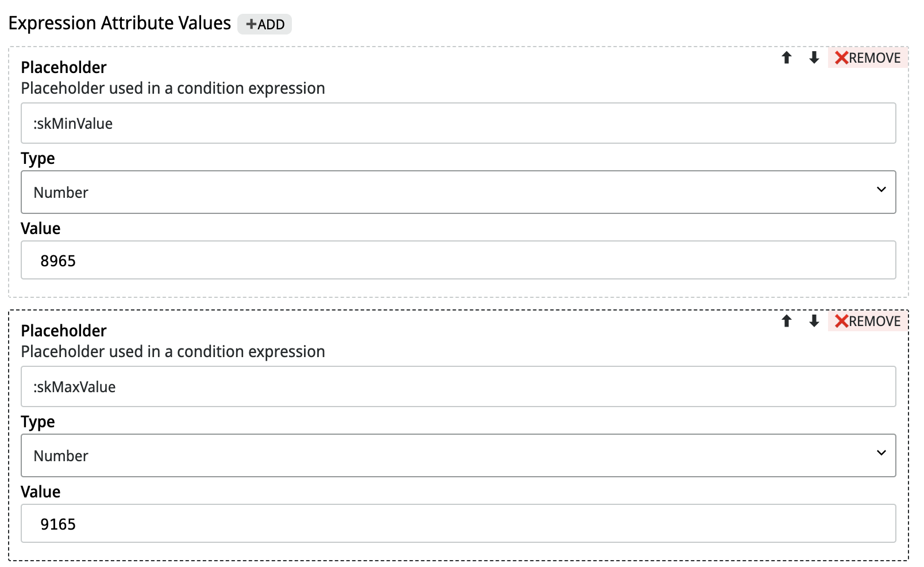Click the Type label in the :skMinValue entry

[x=38, y=158]
